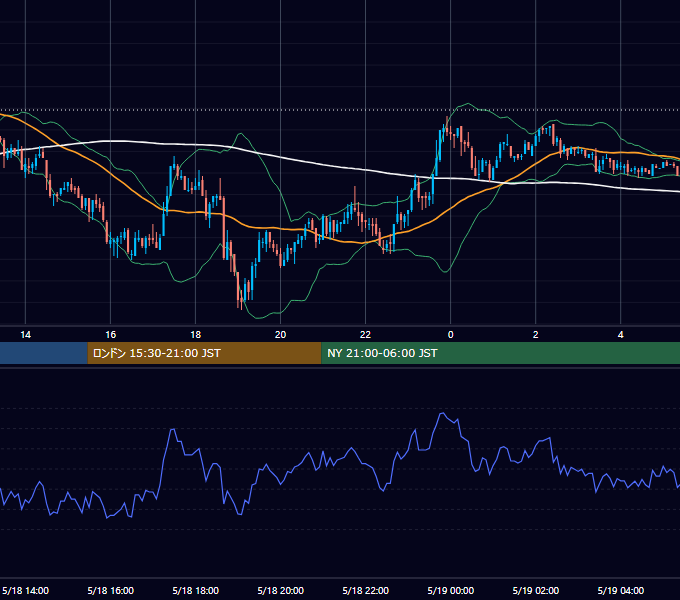Click the hour label 16 on price chart axis
Viewport: 680px width, 600px height.
tap(111, 334)
